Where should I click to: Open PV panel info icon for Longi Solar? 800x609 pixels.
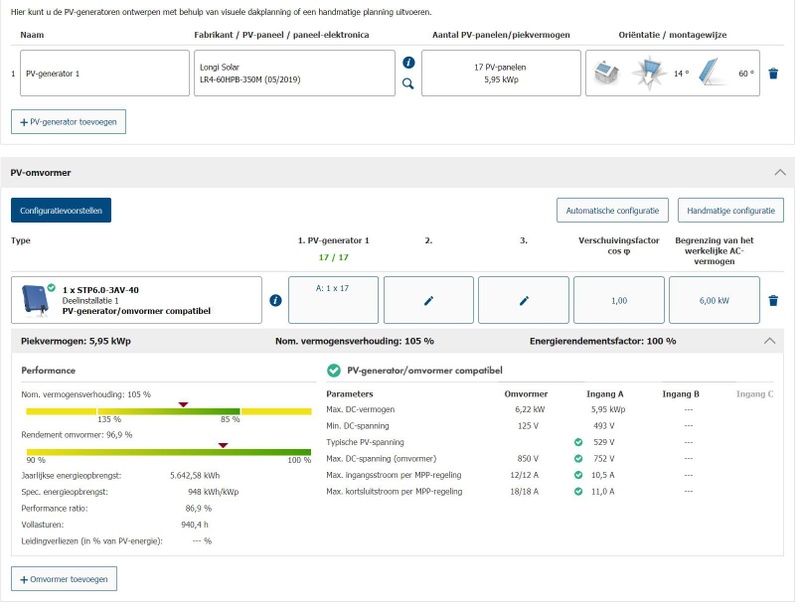click(411, 63)
